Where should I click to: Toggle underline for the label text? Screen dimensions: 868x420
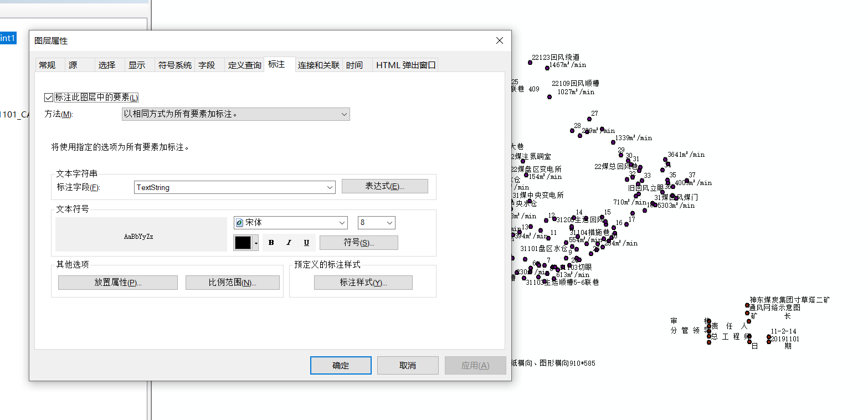coord(306,242)
